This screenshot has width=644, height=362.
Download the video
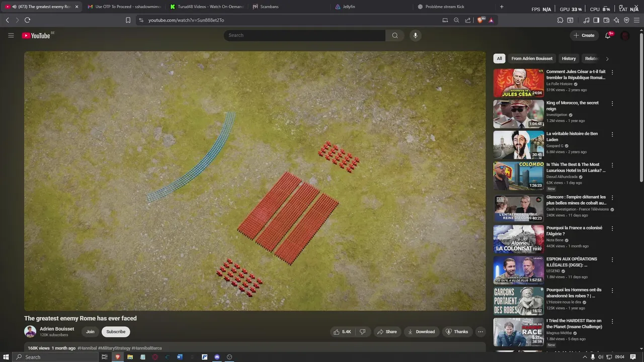[x=421, y=332]
